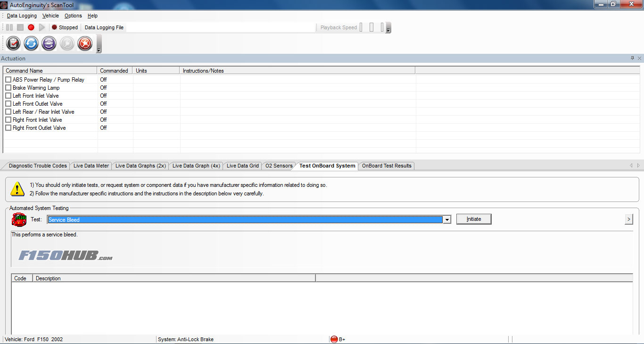Enable ABS Power Relay / Pump Relay checkbox
Viewport: 644px width, 344px height.
[8, 80]
